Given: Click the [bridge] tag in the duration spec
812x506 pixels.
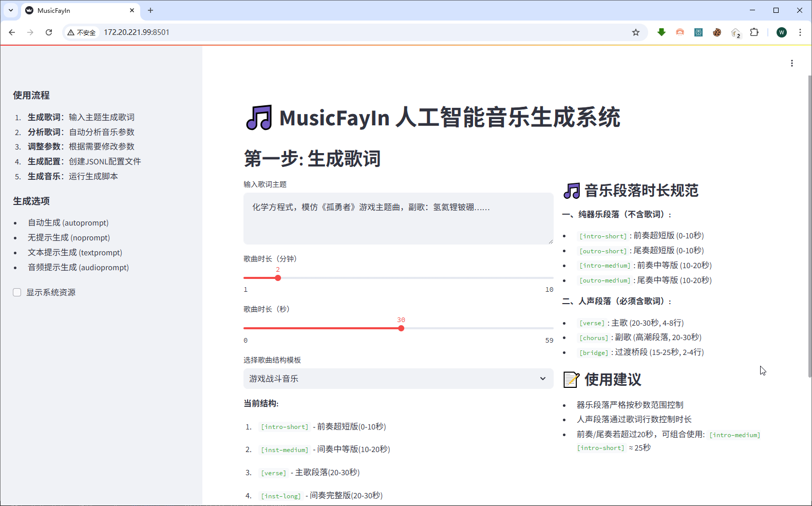Looking at the screenshot, I should (x=594, y=352).
